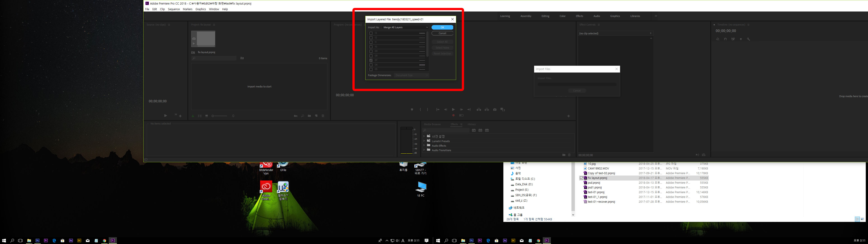Viewport: 868px width, 244px height.
Task: Expand the Audio Effects folder
Action: pyautogui.click(x=424, y=145)
